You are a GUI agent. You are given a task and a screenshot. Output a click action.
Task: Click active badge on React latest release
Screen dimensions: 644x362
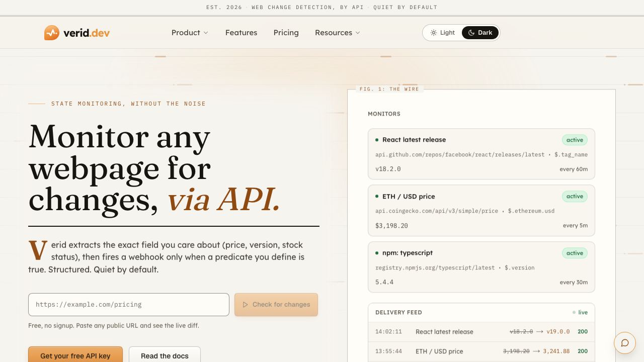[575, 140]
